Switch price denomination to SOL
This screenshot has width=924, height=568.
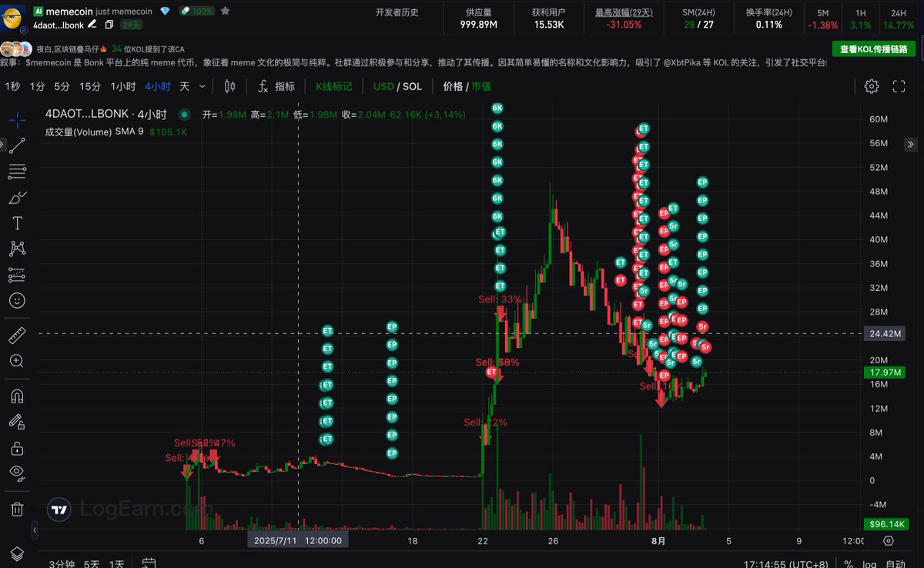(x=412, y=86)
